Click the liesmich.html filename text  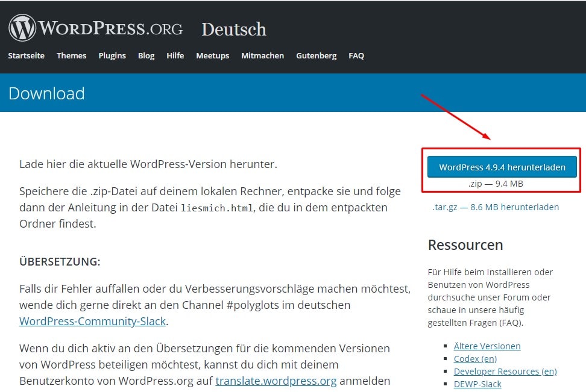(x=217, y=208)
